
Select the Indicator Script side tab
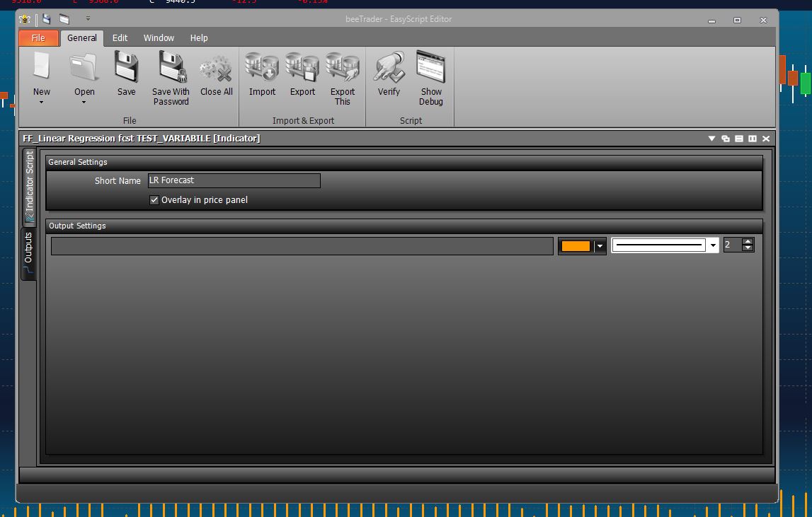29,187
